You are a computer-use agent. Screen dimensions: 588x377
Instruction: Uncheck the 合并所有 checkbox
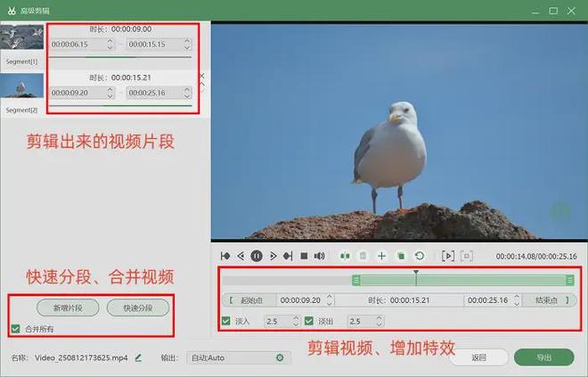coord(15,329)
